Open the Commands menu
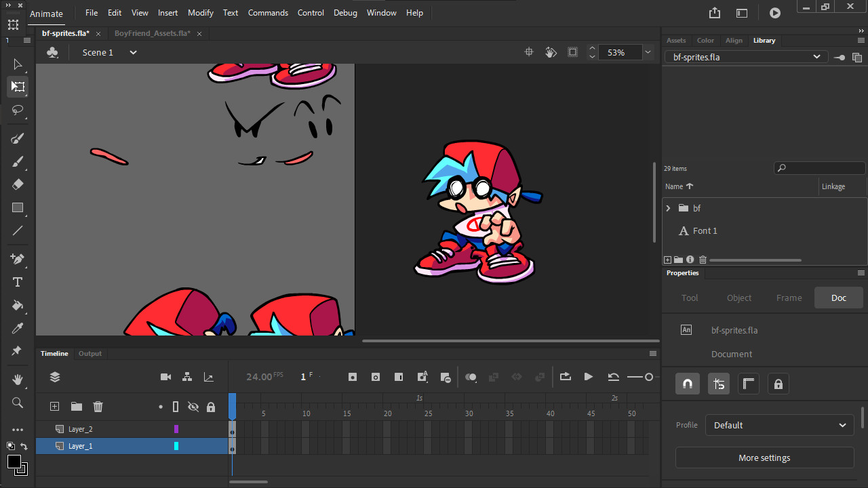The height and width of the screenshot is (488, 868). coord(268,13)
